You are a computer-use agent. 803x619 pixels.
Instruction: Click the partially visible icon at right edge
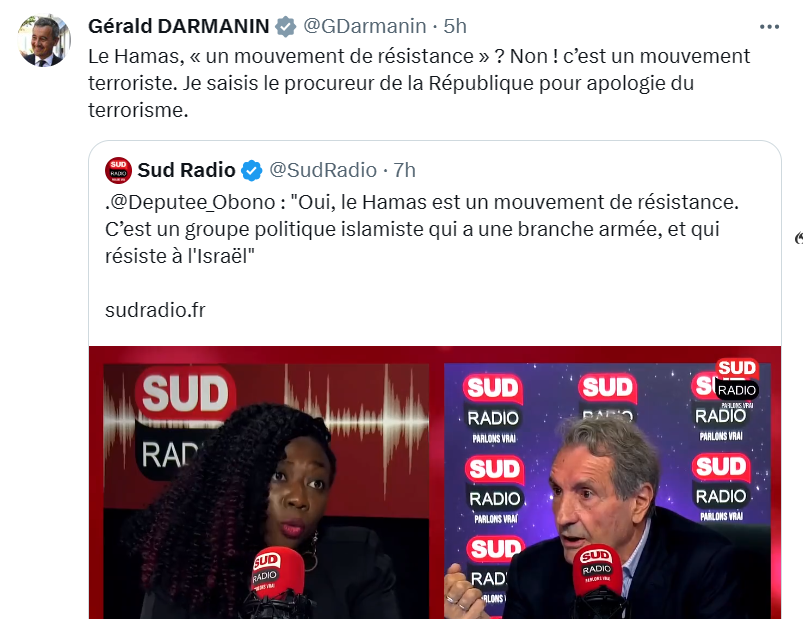798,238
